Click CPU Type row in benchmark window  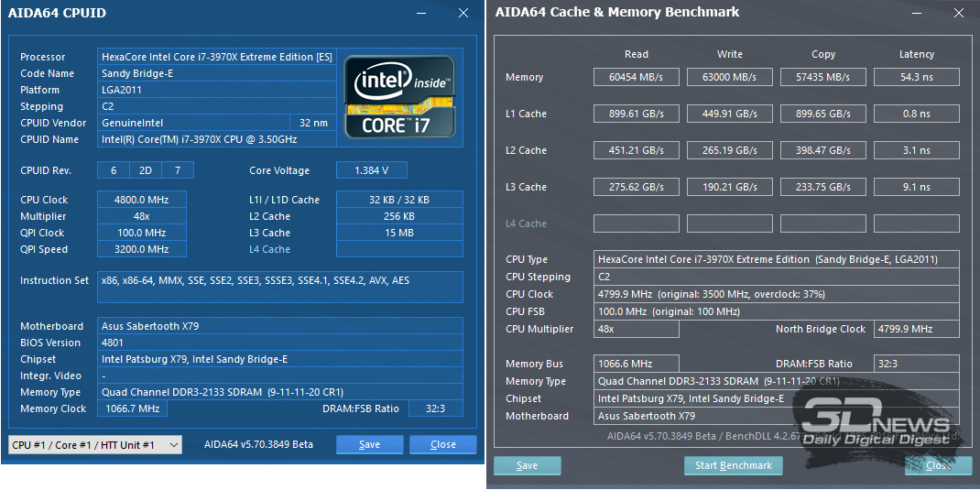(x=777, y=259)
